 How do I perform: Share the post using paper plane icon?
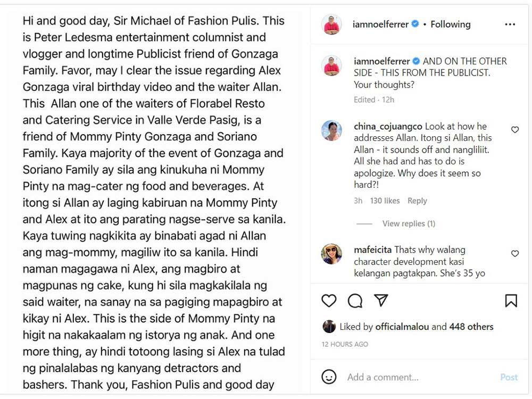click(381, 301)
